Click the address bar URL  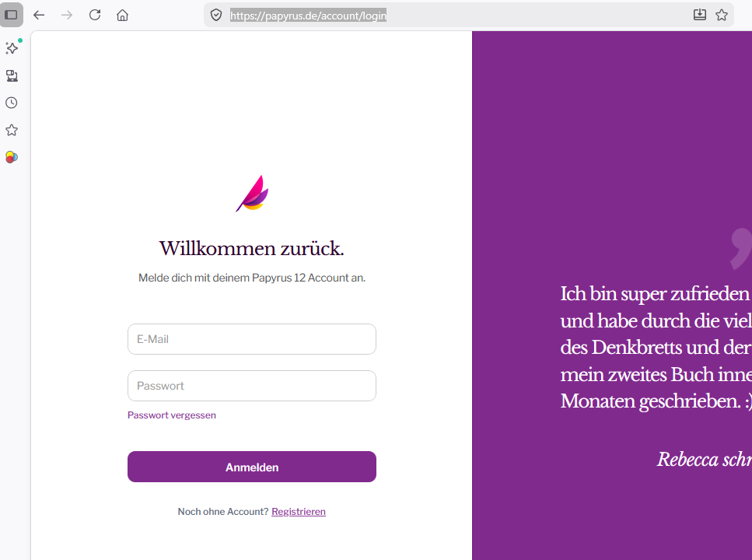coord(308,15)
